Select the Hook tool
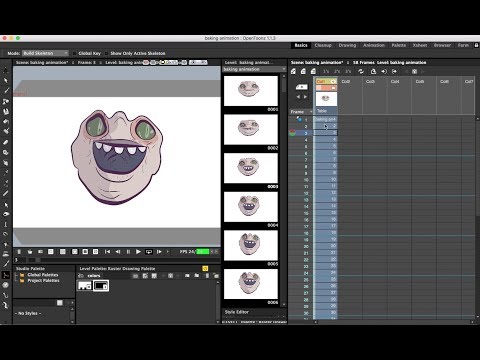The width and height of the screenshot is (480, 360). click(5, 295)
